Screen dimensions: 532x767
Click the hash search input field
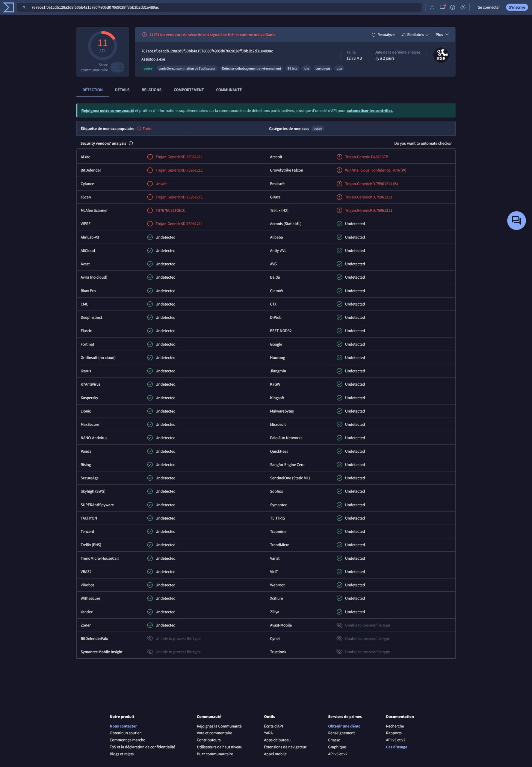(220, 7)
